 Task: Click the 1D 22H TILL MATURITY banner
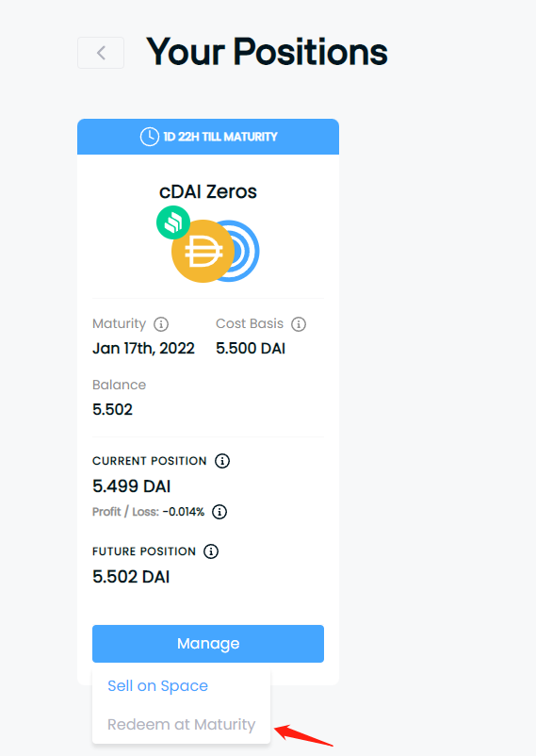tap(208, 137)
